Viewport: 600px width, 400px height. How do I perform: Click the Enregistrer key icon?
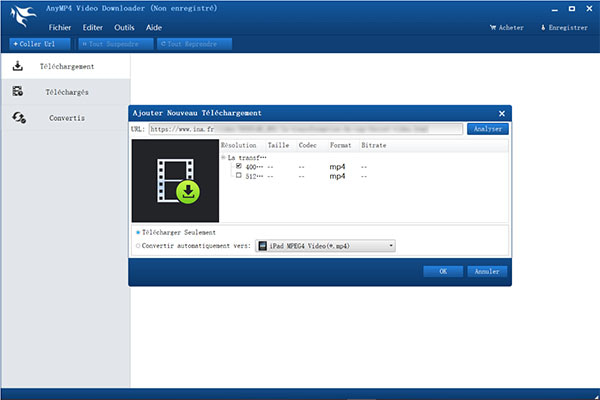(543, 28)
